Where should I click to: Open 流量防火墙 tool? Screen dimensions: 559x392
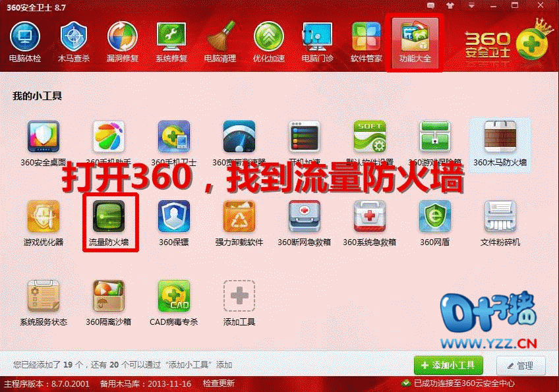point(108,223)
